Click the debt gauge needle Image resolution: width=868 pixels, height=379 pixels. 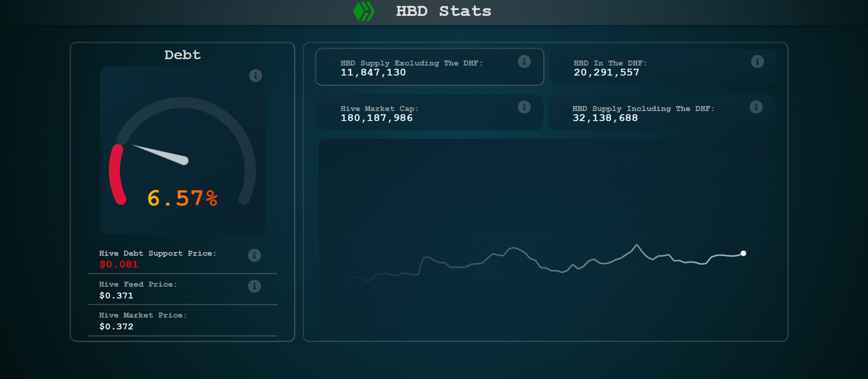[160, 155]
